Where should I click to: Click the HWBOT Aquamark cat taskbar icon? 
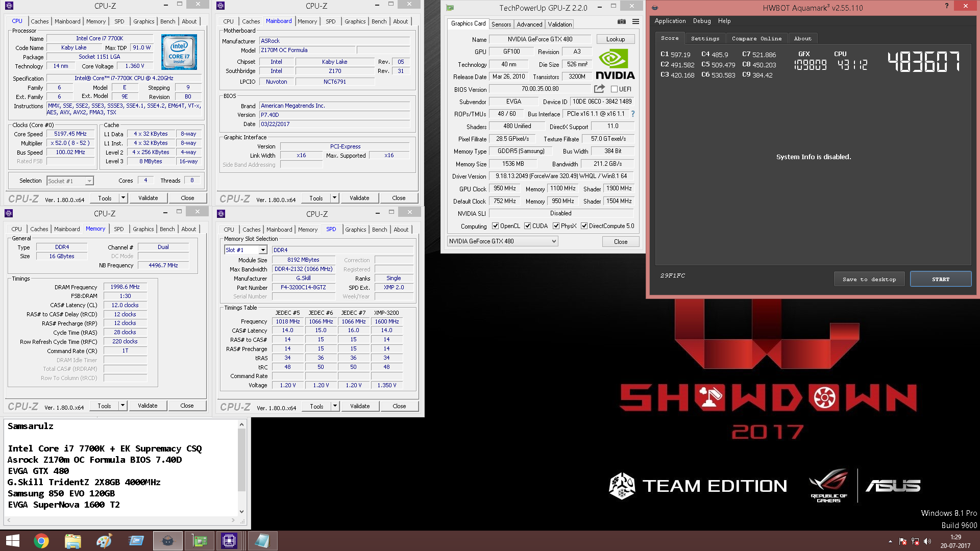tap(167, 541)
